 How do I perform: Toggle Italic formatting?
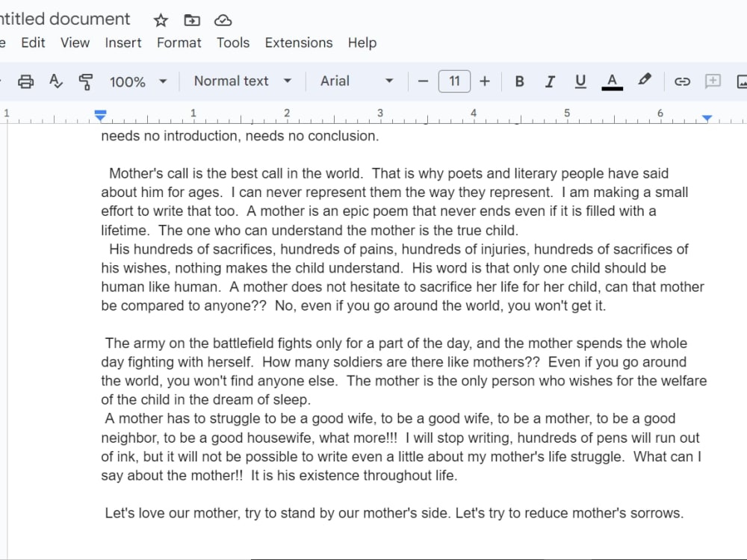click(x=550, y=81)
